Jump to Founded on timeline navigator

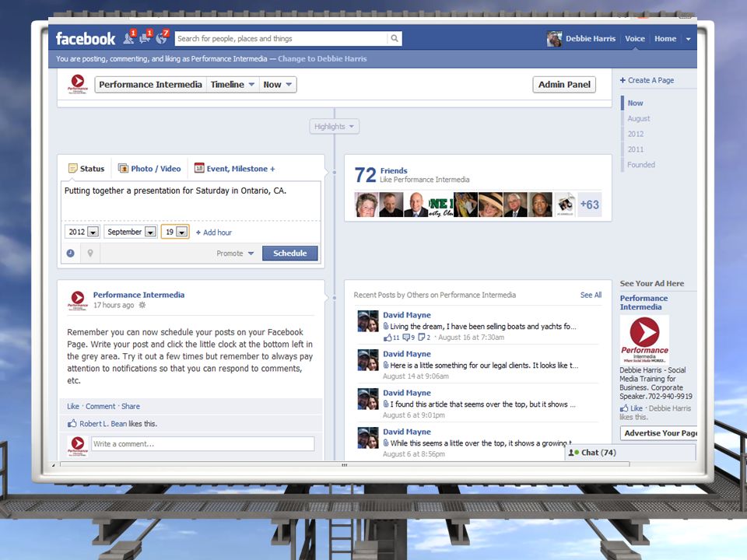tap(640, 164)
